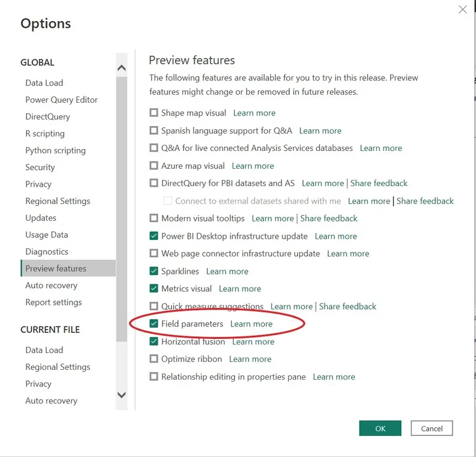Open Data Load under GLOBAL
476x457 pixels.
[45, 83]
